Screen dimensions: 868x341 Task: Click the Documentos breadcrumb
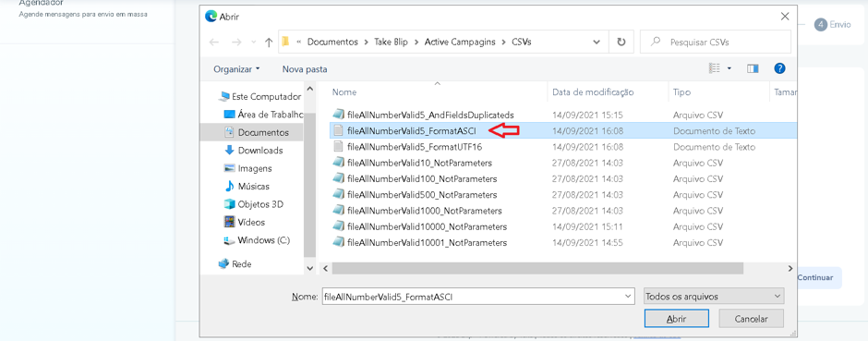(332, 43)
